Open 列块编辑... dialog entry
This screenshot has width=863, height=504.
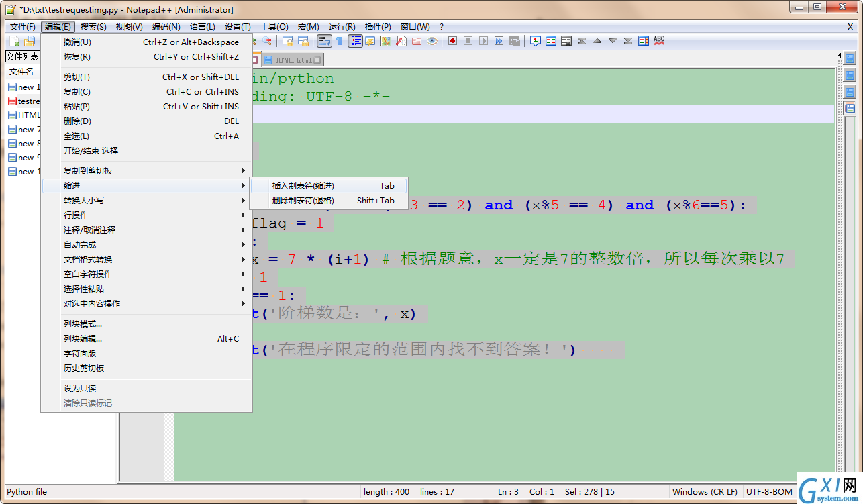(x=146, y=339)
